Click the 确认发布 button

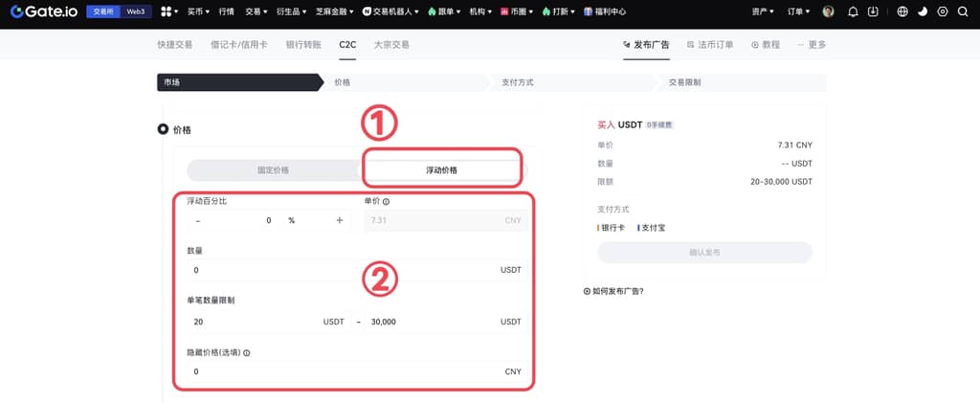704,253
